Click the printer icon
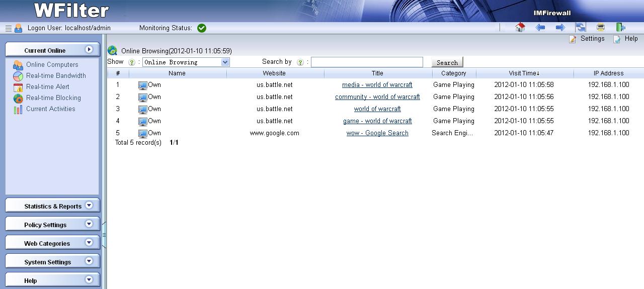This screenshot has width=644, height=289. 600,28
